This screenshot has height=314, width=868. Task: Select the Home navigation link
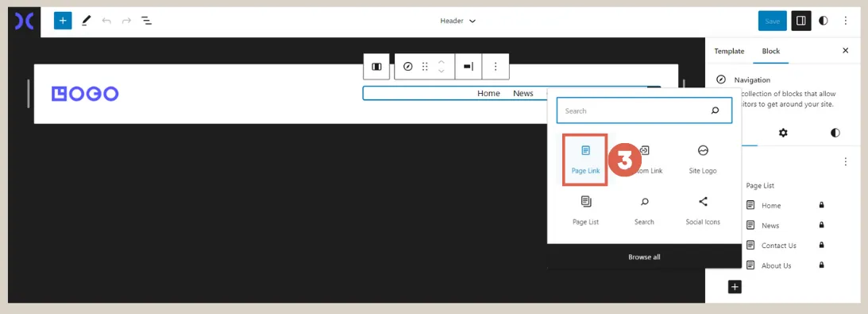(489, 94)
